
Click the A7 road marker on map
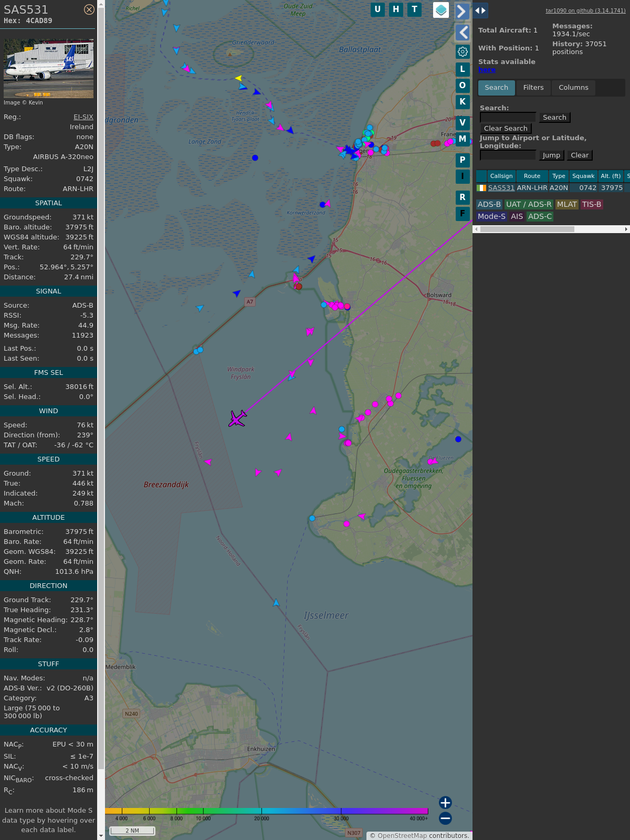coord(250,302)
